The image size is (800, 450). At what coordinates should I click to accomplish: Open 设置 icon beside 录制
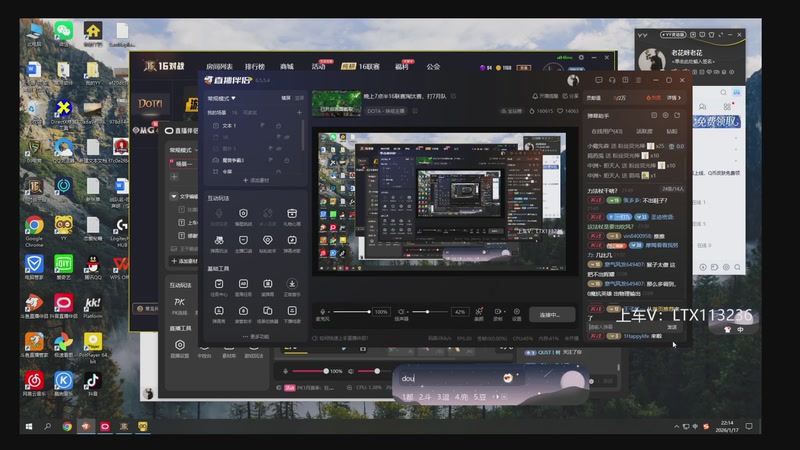[517, 311]
